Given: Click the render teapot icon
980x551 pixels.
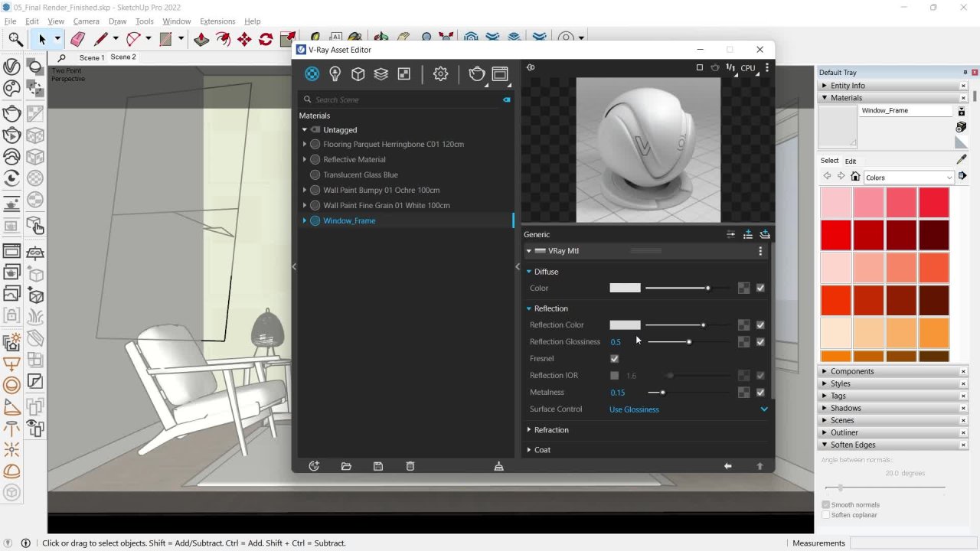Looking at the screenshot, I should (476, 73).
